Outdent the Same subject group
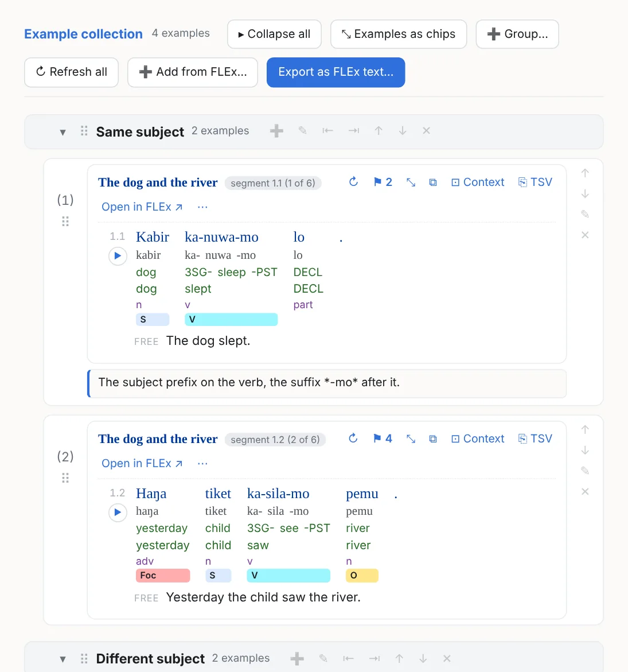The height and width of the screenshot is (672, 628). tap(327, 131)
